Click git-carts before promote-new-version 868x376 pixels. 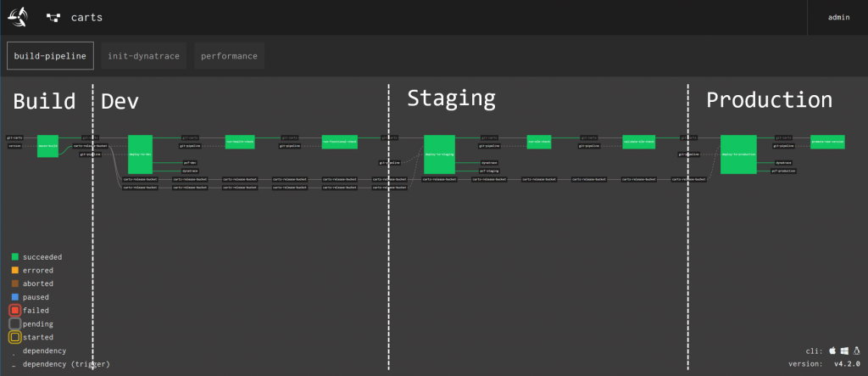784,137
